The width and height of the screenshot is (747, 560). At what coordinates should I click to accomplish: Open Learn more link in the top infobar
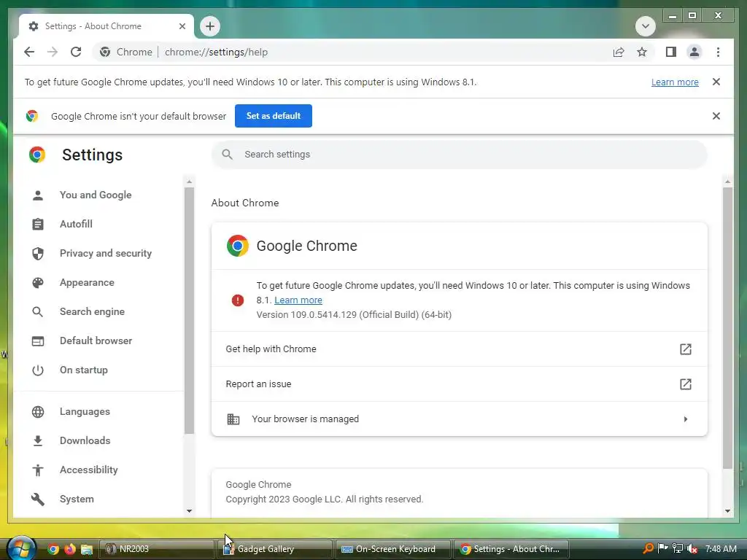[x=675, y=82]
